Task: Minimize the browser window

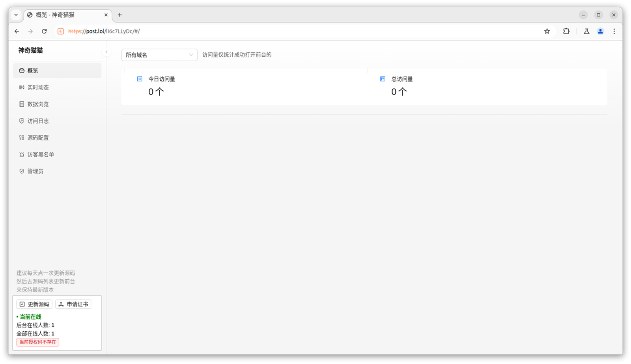Action: point(583,15)
